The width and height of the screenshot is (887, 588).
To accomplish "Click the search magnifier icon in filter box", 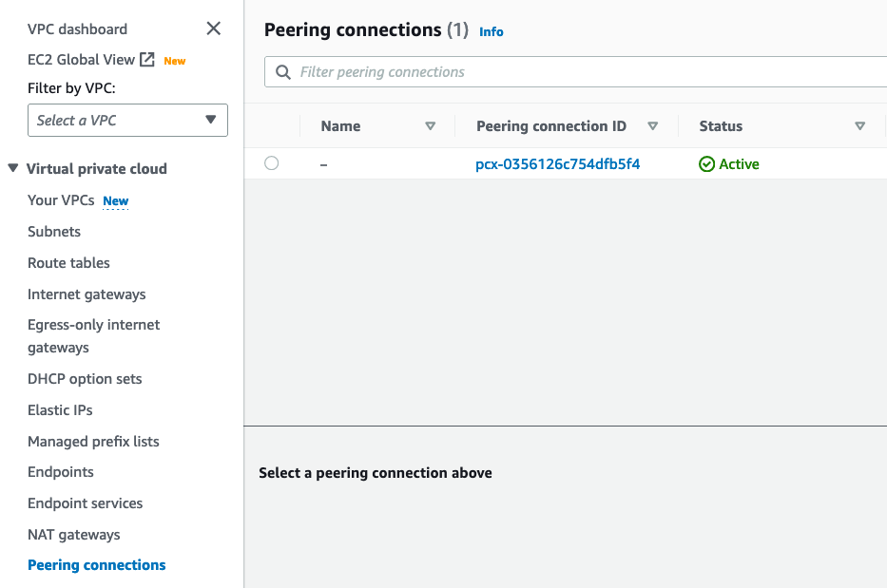I will tap(282, 72).
